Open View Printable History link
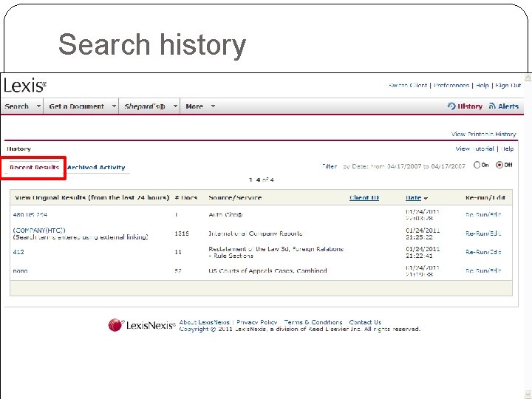 click(x=483, y=134)
